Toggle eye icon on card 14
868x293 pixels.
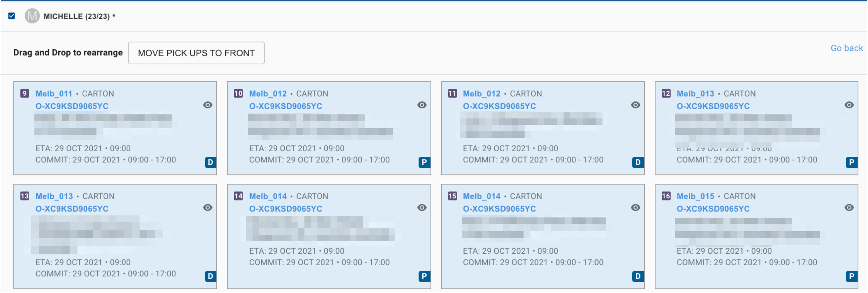point(422,208)
